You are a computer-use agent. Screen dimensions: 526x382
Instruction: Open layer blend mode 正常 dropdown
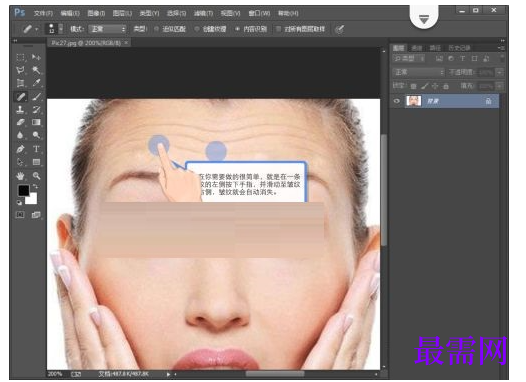click(419, 72)
